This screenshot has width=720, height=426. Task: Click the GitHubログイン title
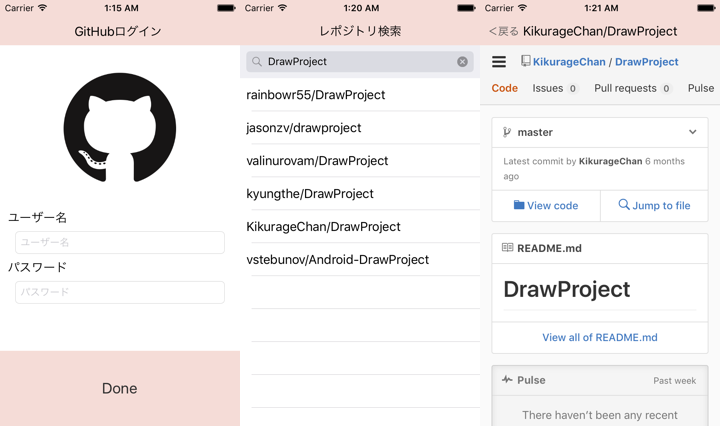(x=118, y=31)
